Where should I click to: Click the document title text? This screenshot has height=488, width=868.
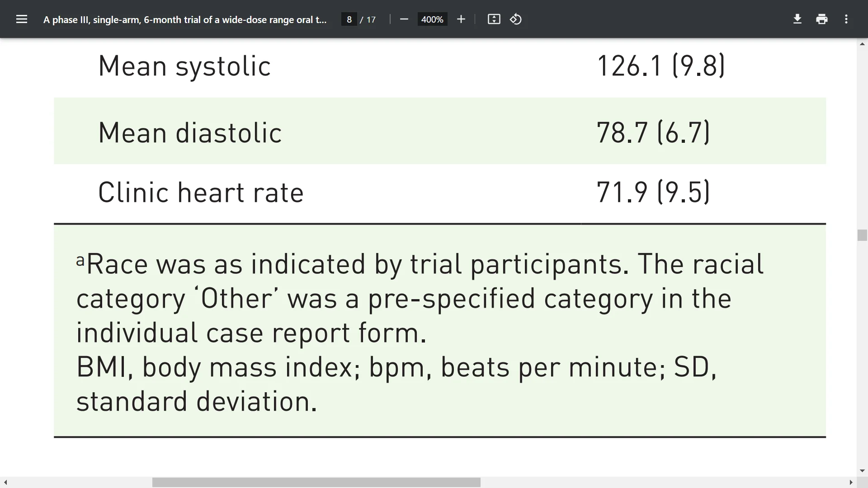[x=185, y=20]
